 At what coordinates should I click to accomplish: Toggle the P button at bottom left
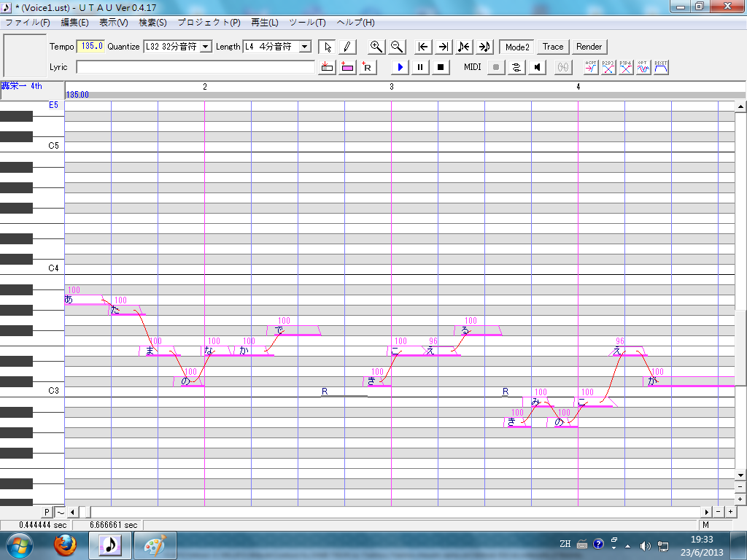point(47,513)
